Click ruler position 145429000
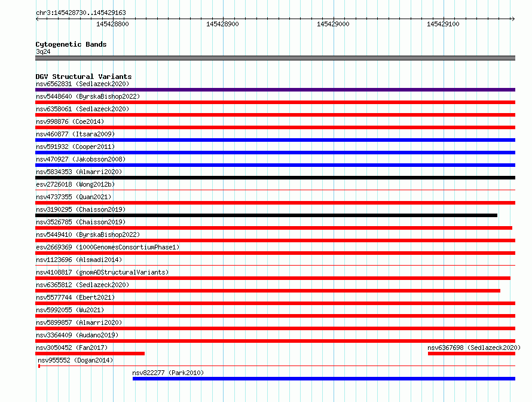532x402 pixels. point(333,24)
